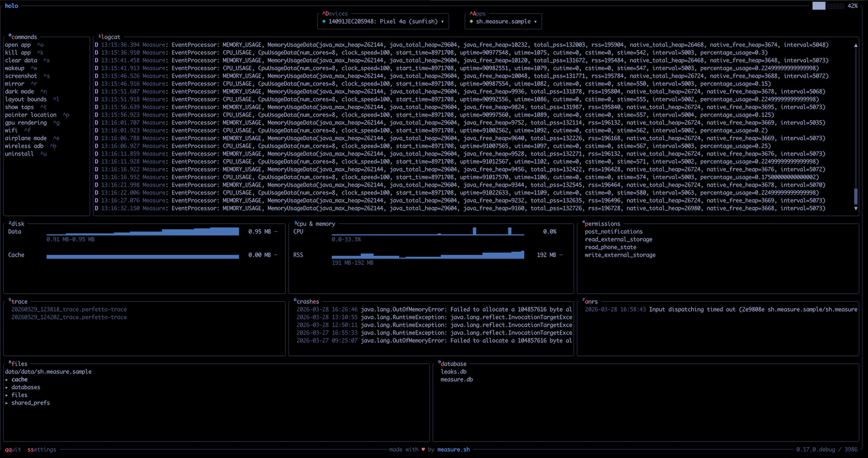Select data/data/sh.measure.sample root path
This screenshot has width=868, height=458.
(x=48, y=372)
